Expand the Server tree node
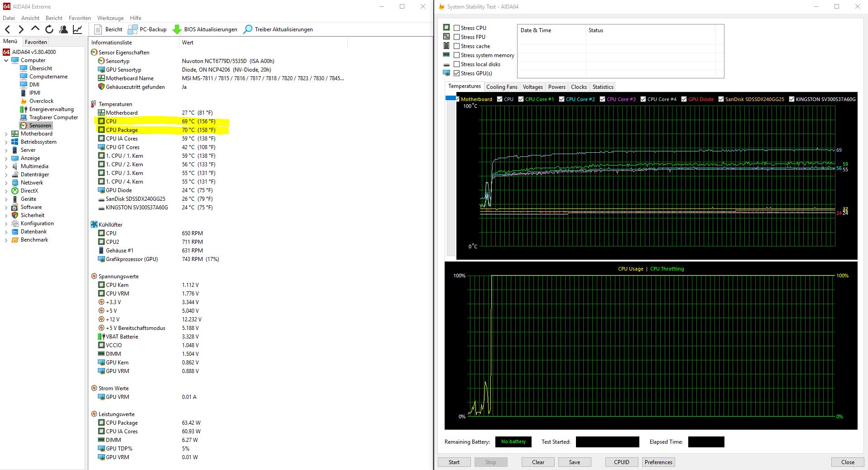The image size is (868, 470). [x=6, y=150]
